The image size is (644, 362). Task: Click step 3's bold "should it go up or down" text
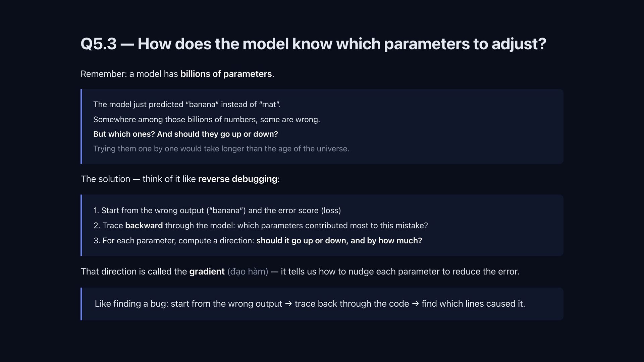[339, 241]
